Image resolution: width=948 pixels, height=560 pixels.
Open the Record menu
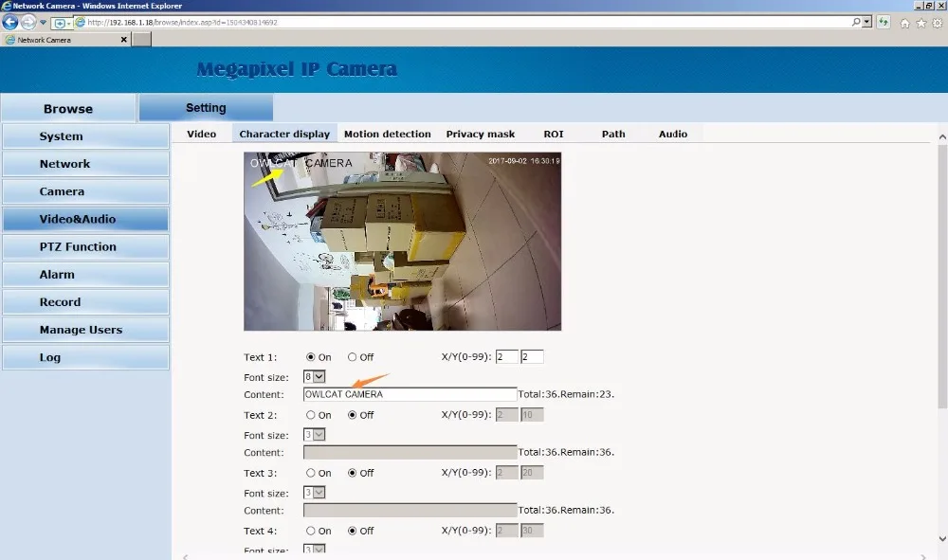pyautogui.click(x=85, y=302)
